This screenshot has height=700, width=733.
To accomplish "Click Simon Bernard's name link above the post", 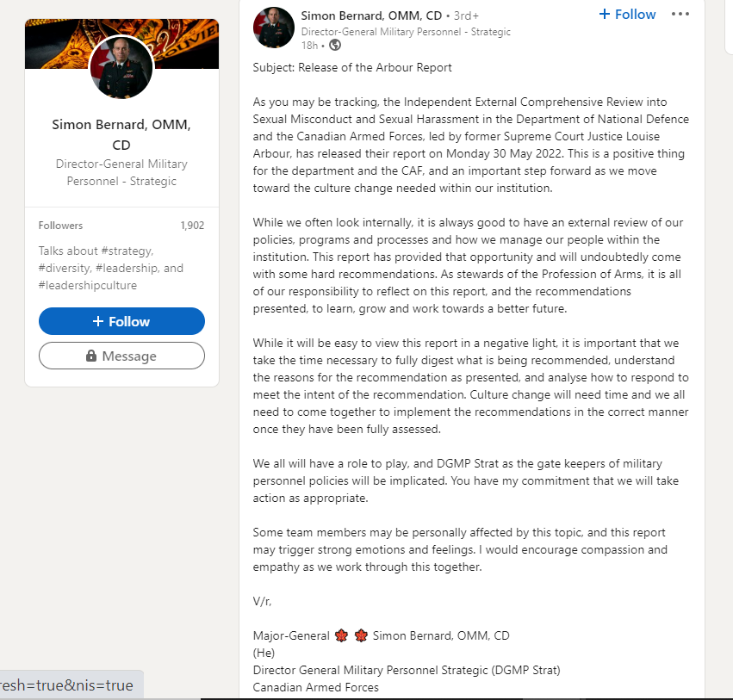I will point(371,15).
